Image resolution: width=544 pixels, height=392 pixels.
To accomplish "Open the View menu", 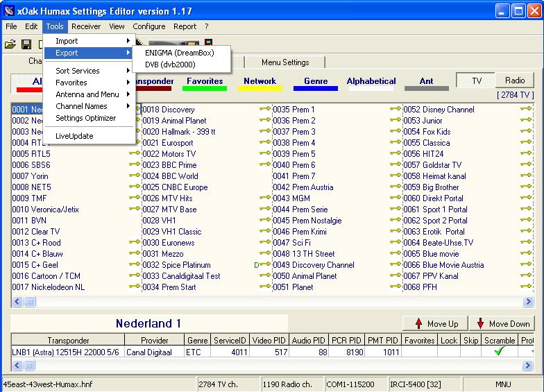I will click(x=117, y=26).
